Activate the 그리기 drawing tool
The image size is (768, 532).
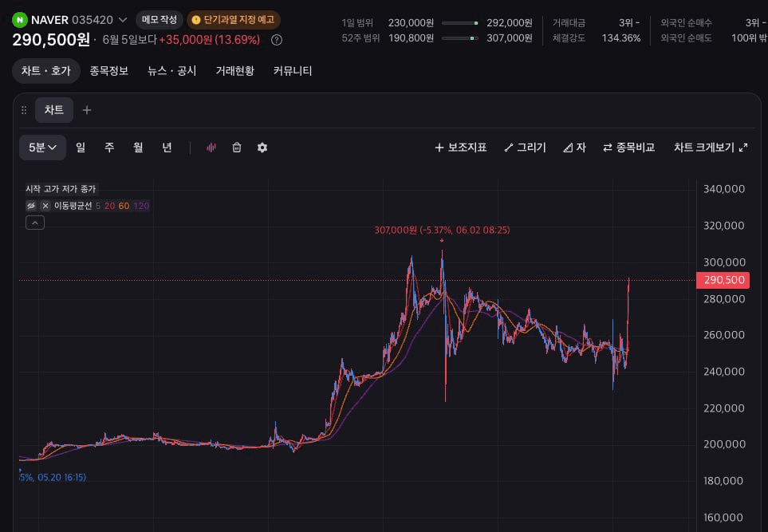click(x=525, y=148)
